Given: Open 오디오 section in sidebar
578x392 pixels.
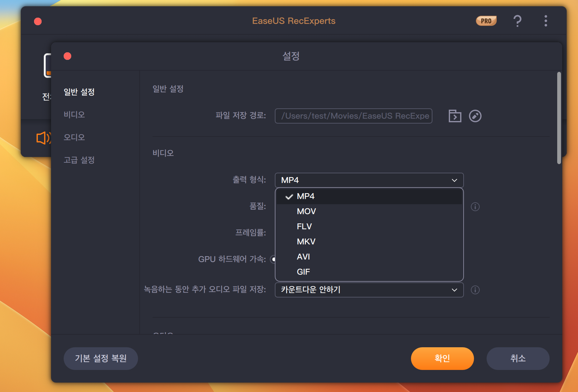Looking at the screenshot, I should pos(74,137).
